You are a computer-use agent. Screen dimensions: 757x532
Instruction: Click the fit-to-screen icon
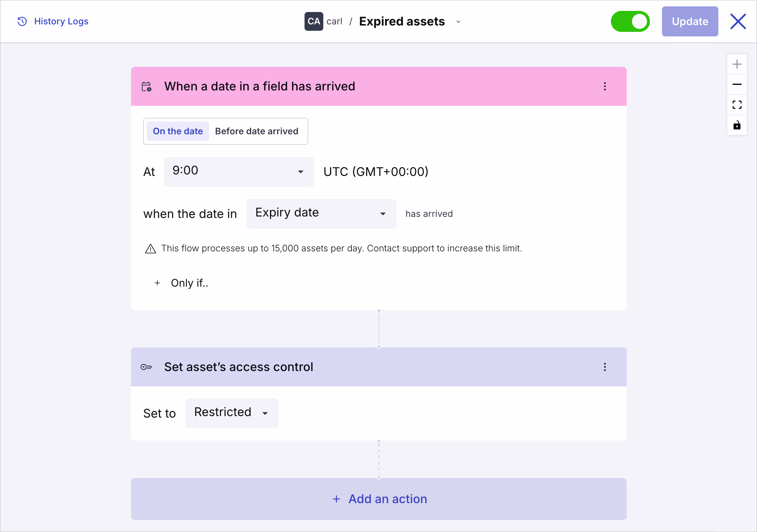tap(737, 105)
